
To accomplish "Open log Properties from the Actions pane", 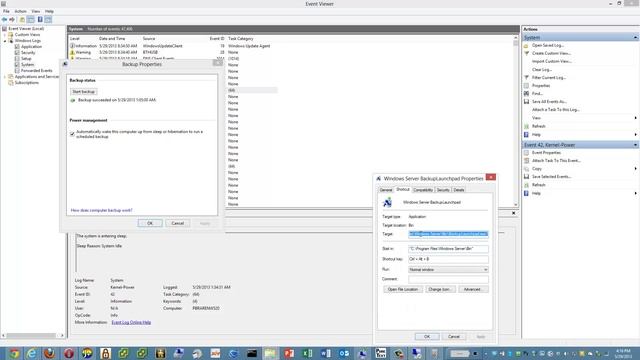I will click(541, 86).
